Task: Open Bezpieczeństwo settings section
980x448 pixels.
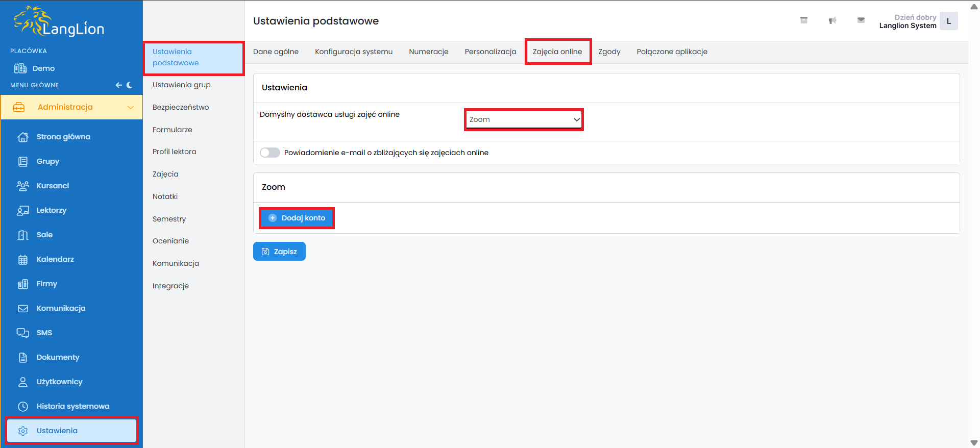Action: (x=181, y=107)
